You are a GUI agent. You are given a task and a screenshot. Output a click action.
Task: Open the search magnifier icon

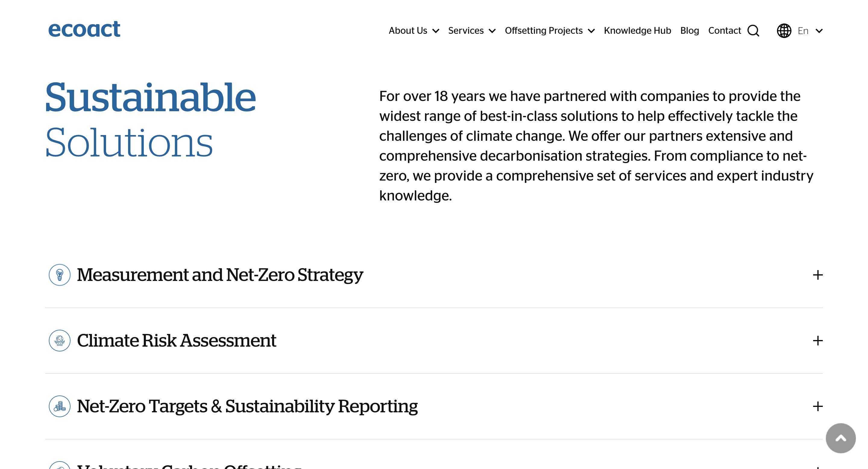pyautogui.click(x=753, y=31)
